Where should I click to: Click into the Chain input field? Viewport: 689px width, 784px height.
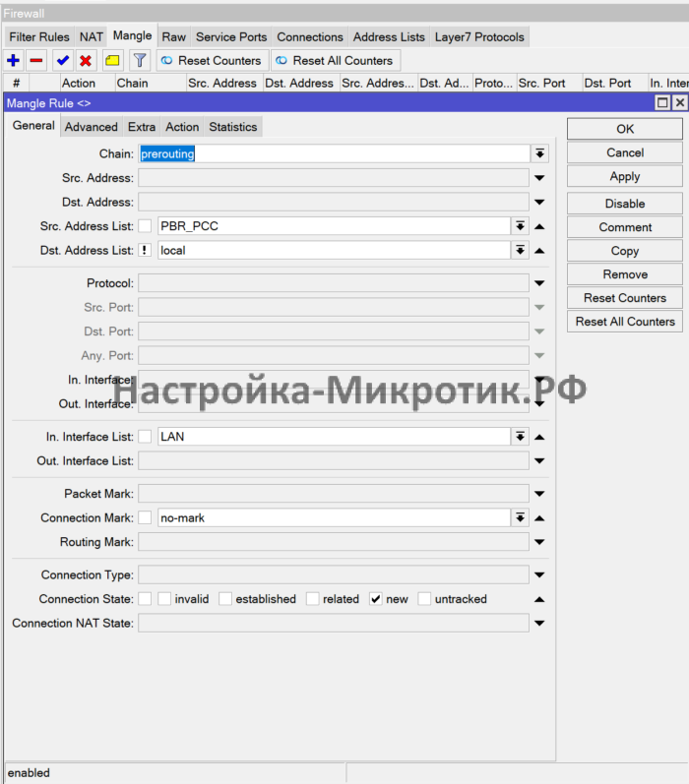(334, 153)
